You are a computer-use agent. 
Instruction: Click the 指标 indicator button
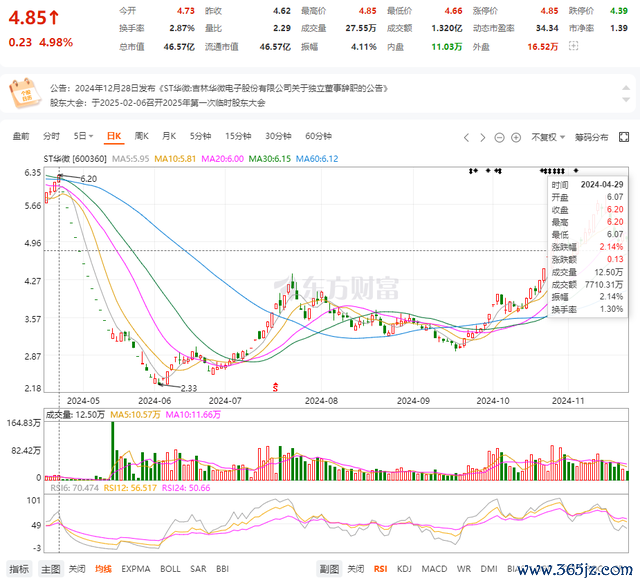click(19, 569)
